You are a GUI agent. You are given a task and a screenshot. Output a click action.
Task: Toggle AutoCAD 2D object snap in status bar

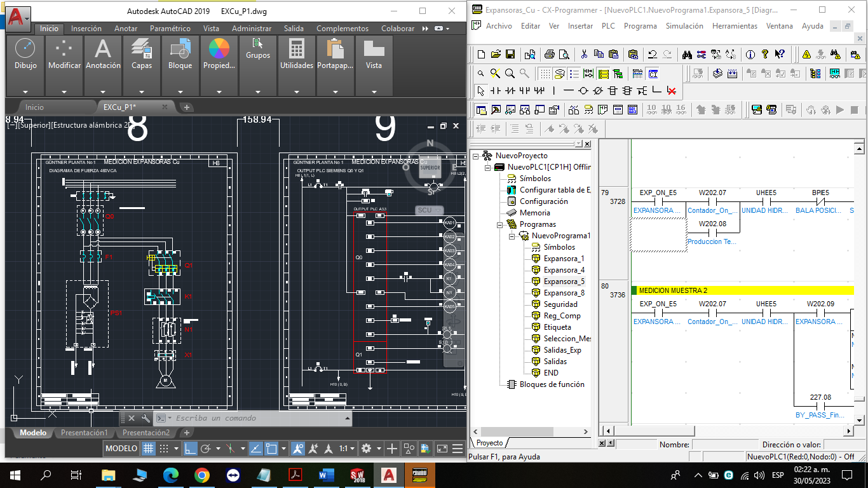(271, 449)
